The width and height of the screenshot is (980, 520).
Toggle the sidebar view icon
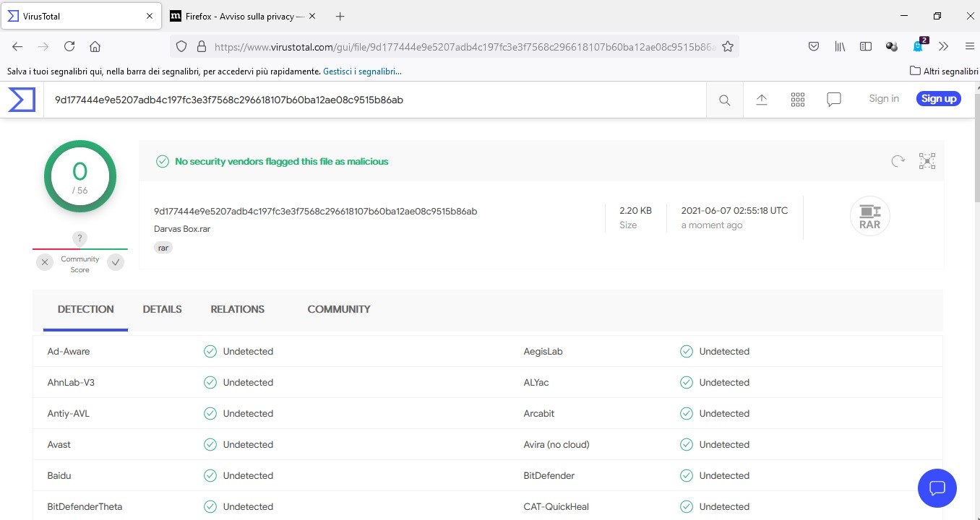tap(866, 46)
